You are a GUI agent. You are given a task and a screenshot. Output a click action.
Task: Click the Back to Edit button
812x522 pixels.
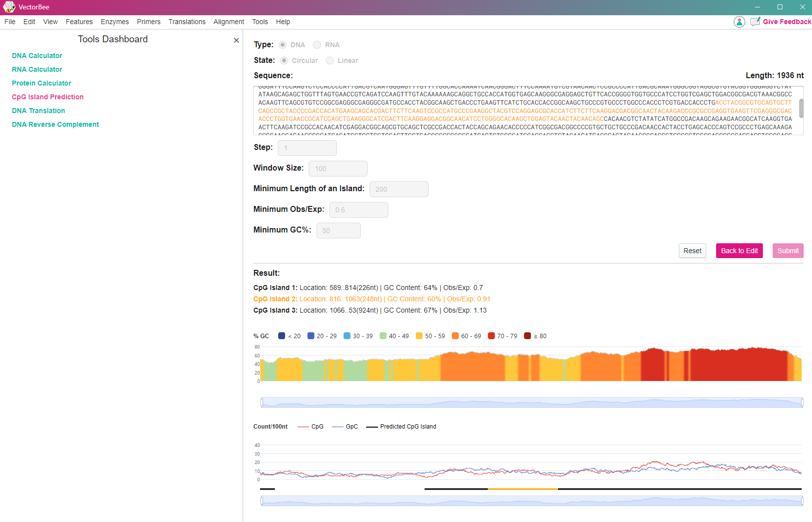pyautogui.click(x=739, y=251)
